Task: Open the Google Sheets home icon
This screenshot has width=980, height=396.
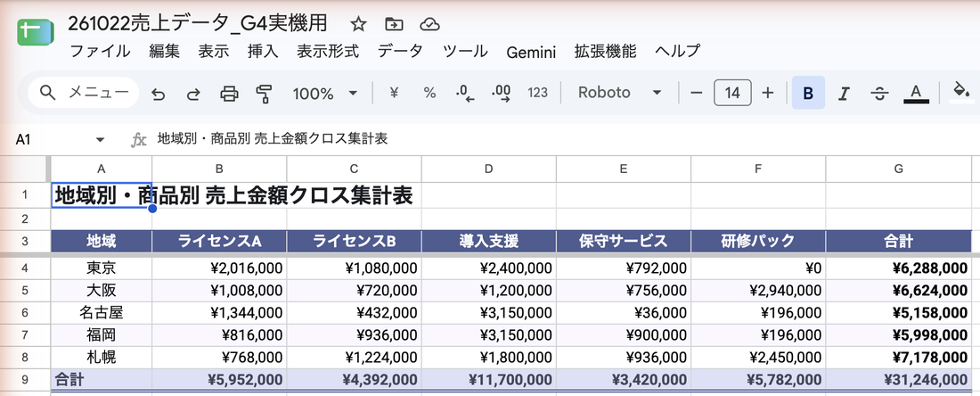Action: pos(35,32)
